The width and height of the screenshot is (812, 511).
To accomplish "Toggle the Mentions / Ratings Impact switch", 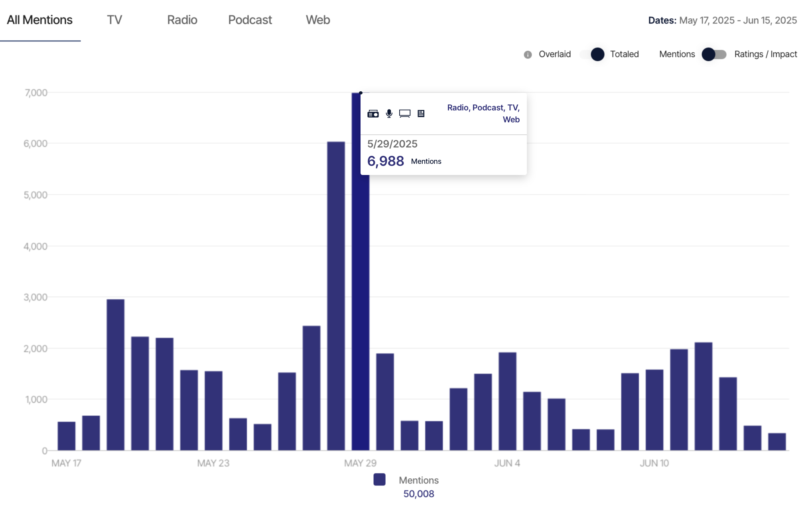I will pos(714,54).
